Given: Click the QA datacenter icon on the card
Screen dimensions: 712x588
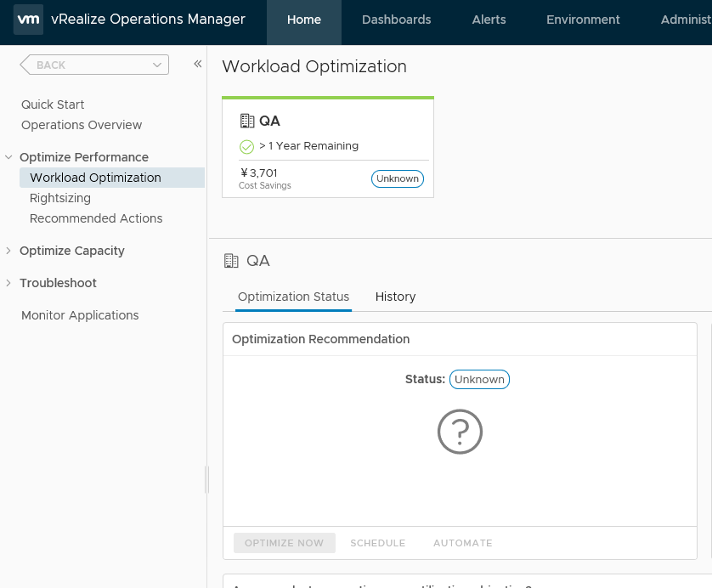Looking at the screenshot, I should [x=247, y=121].
